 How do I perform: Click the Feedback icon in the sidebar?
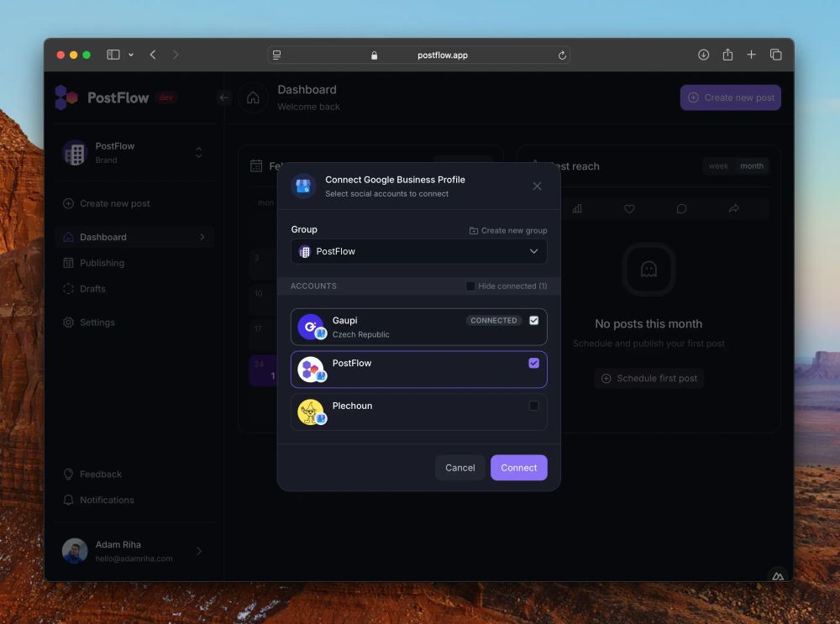[70, 474]
